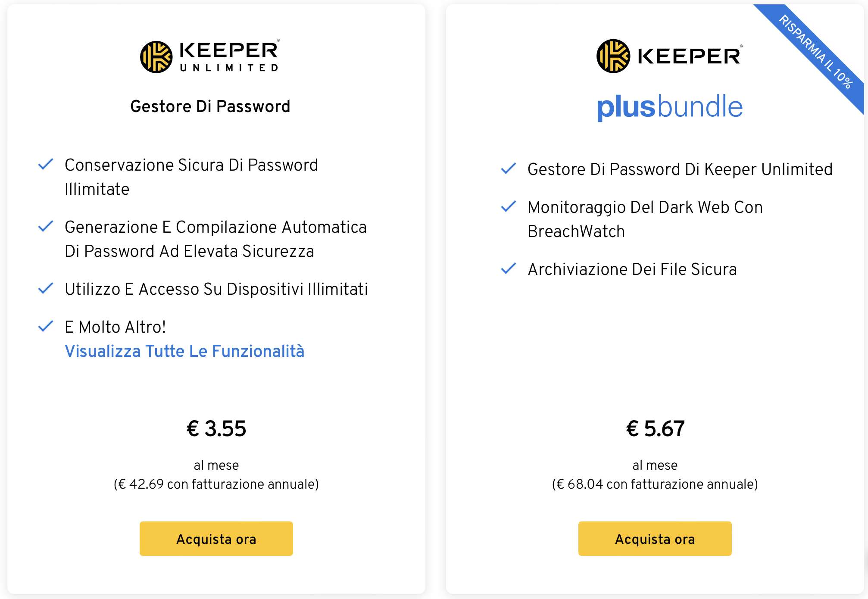This screenshot has width=868, height=599.
Task: Click the € 42.69 annual billing note
Action: coord(216,484)
